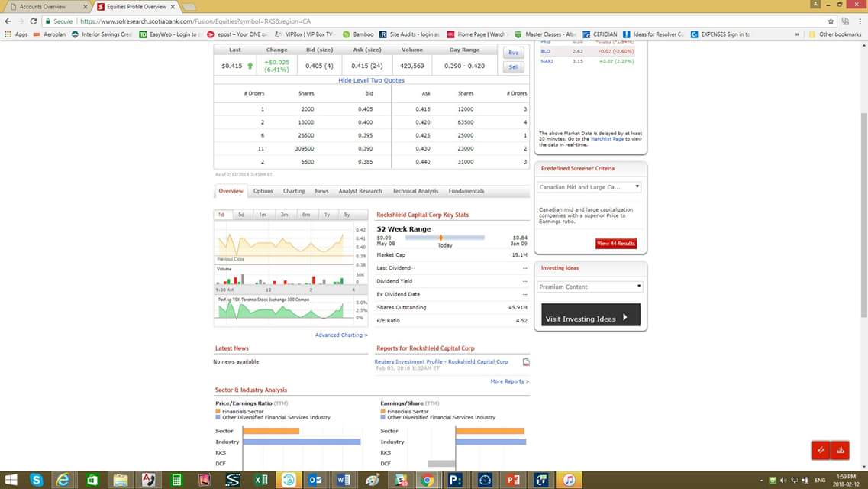Open the EasyWeb Login bookmark
This screenshot has width=868, height=489.
(169, 34)
